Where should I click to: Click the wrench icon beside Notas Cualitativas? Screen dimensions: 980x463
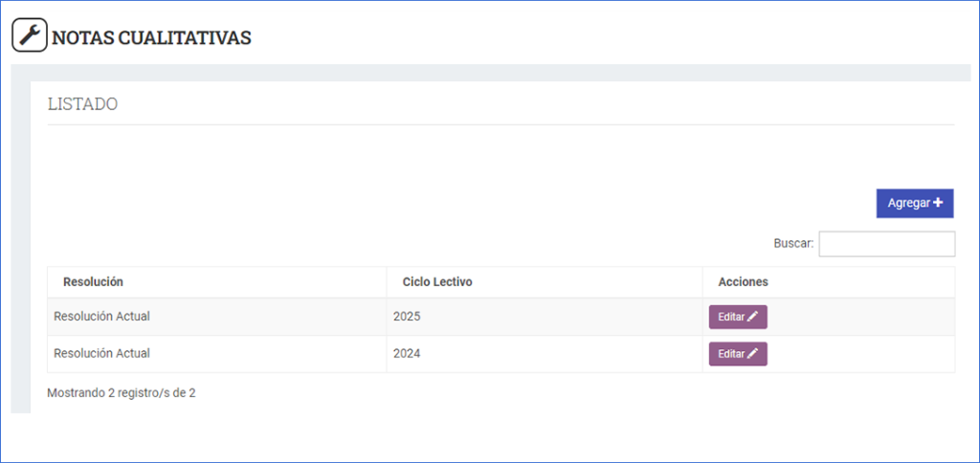pos(29,36)
